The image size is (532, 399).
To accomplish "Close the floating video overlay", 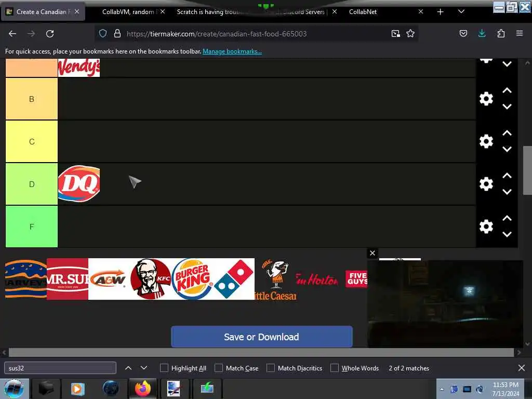I will pos(372,253).
